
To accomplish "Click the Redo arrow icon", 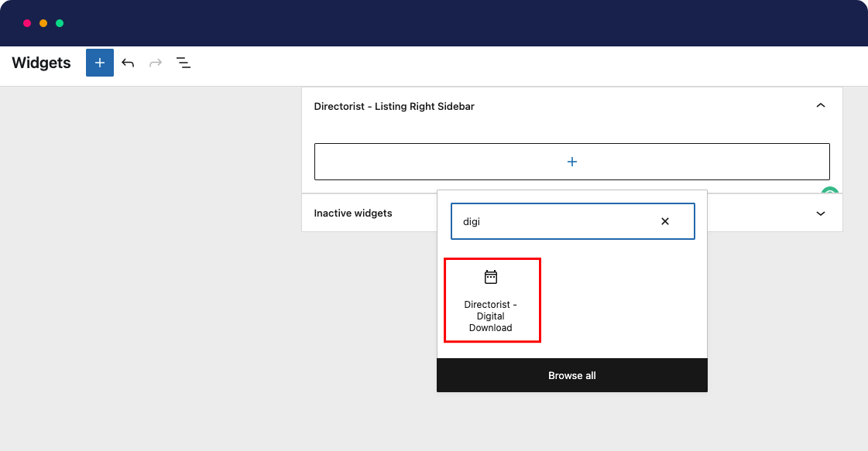I will [x=156, y=63].
